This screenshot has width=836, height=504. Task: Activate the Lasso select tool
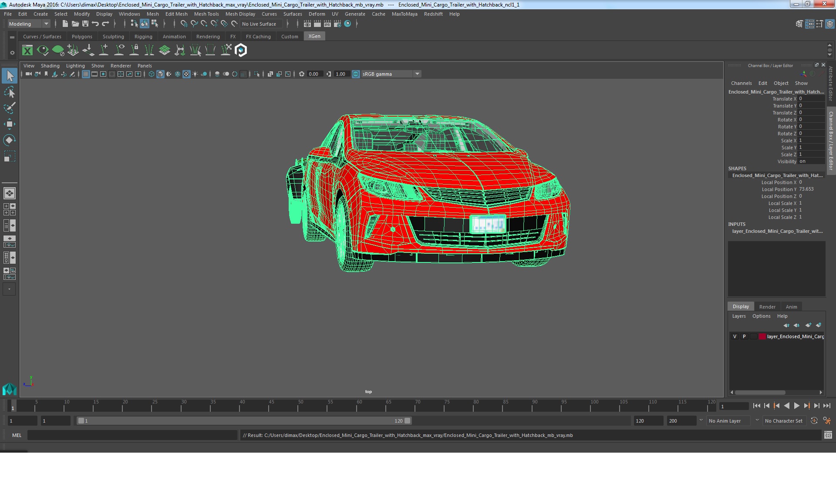click(x=10, y=92)
